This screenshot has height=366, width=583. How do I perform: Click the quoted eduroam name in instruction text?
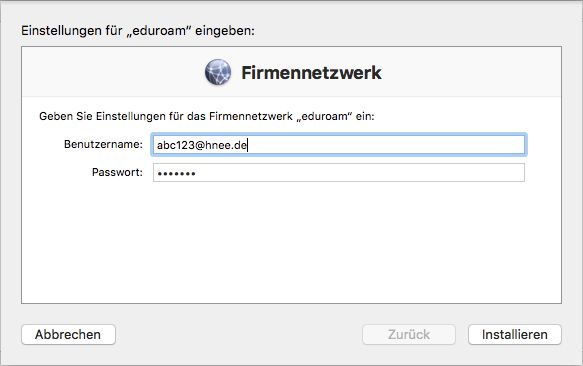pos(324,116)
